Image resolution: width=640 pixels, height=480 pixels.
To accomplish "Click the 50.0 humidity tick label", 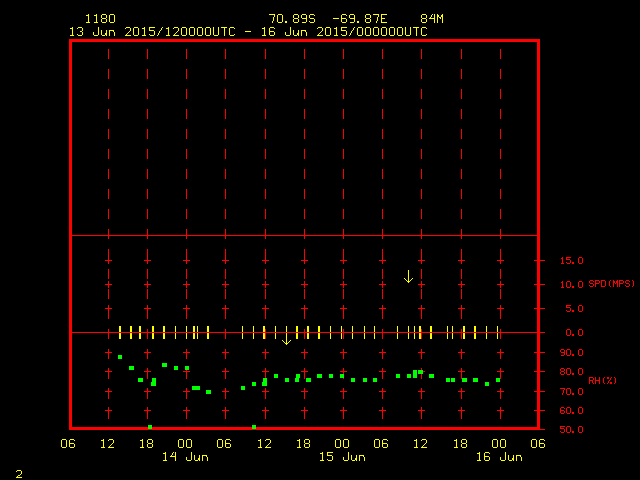I will pyautogui.click(x=571, y=430).
